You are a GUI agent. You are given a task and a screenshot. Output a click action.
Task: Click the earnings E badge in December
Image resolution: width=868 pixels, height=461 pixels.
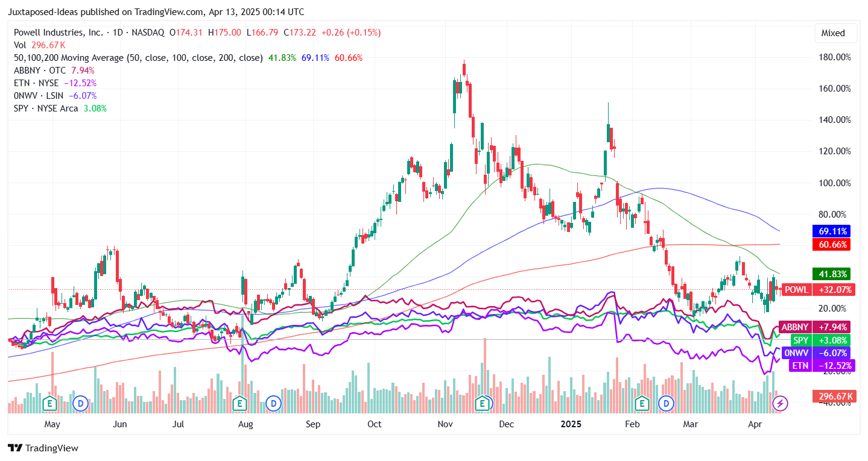pyautogui.click(x=483, y=404)
